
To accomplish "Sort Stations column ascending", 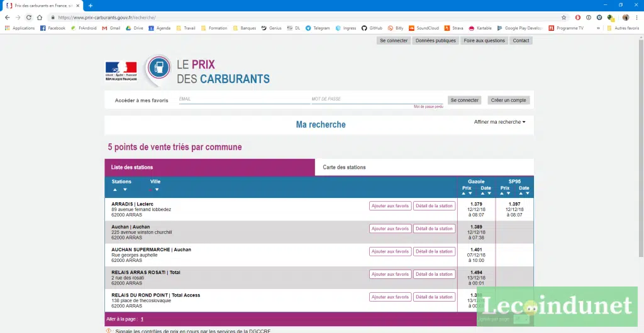I will click(x=115, y=190).
